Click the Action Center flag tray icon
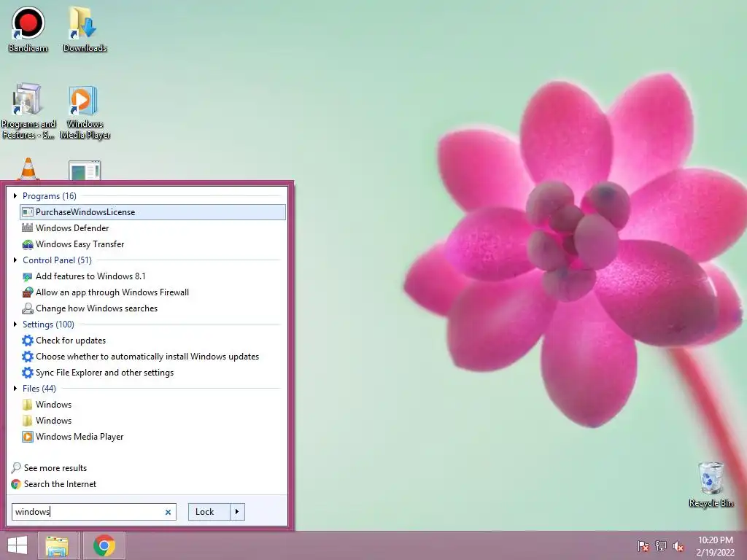 click(643, 546)
